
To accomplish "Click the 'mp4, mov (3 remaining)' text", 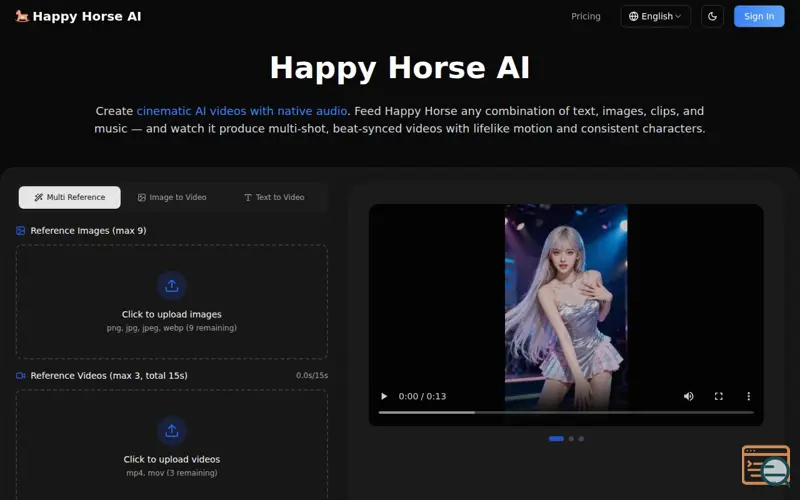I will point(171,473).
